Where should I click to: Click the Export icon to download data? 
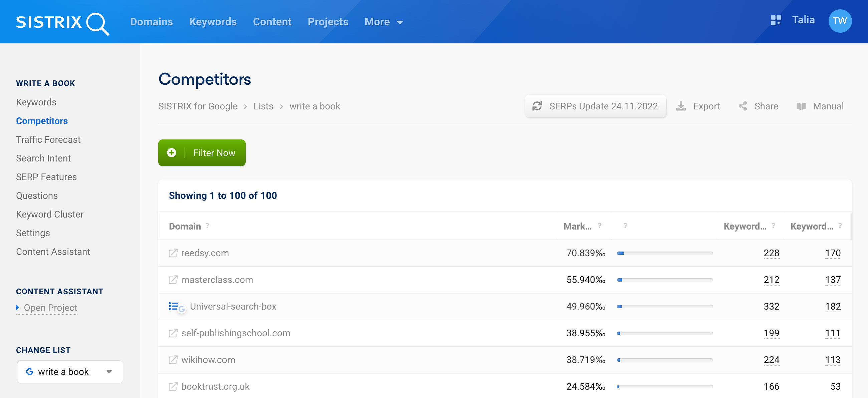coord(681,106)
